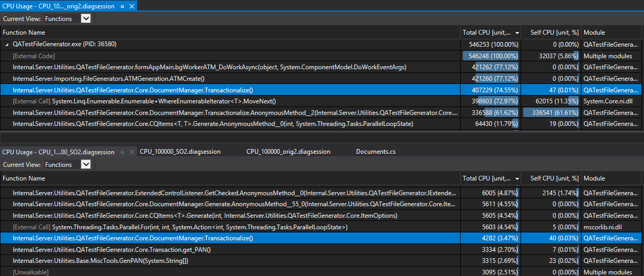This screenshot has width=644, height=276.
Task: Sort top pane by Self CPU column
Action: (551, 33)
